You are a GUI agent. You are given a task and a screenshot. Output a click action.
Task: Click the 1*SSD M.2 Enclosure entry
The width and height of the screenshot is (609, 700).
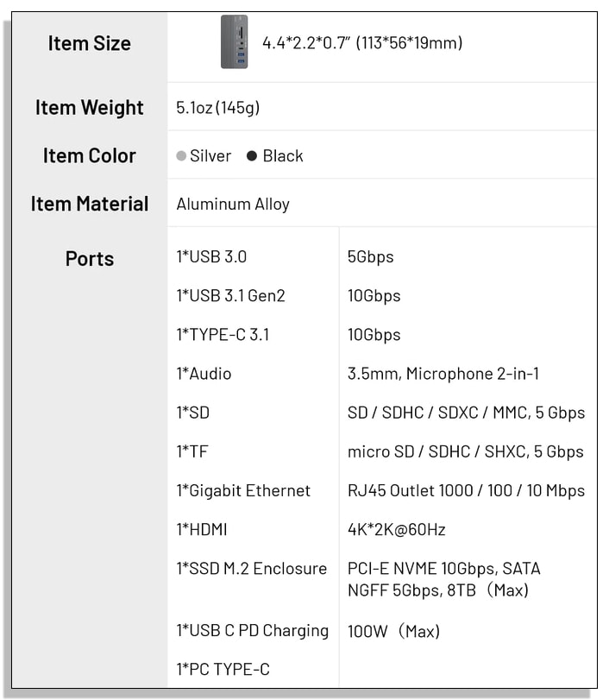[x=252, y=568]
